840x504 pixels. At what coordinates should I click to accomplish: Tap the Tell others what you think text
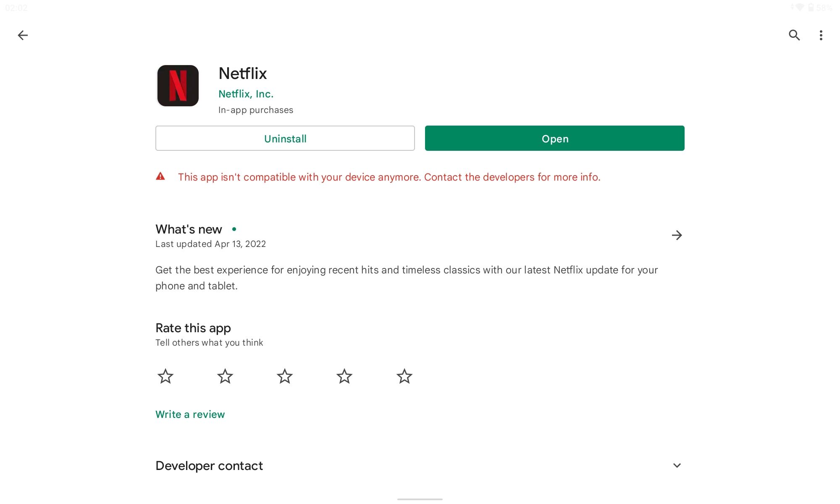click(209, 343)
